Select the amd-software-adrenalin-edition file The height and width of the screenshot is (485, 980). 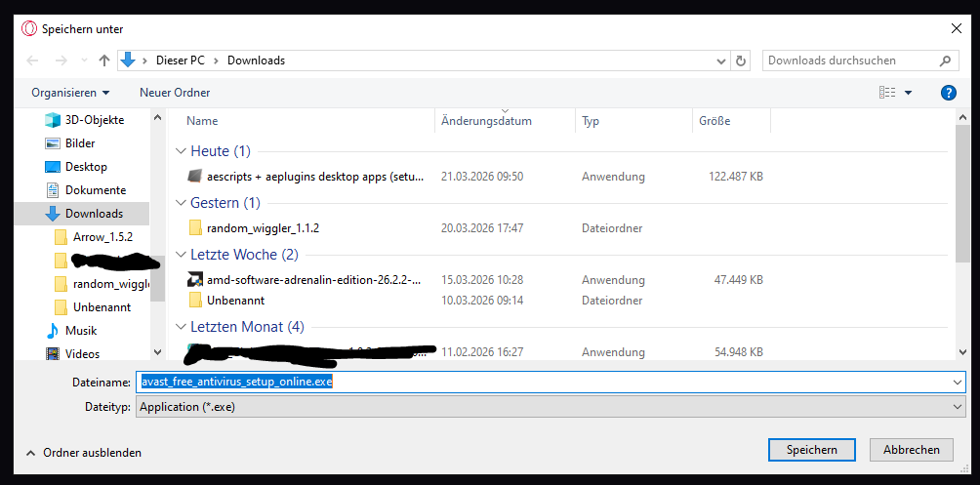(313, 280)
